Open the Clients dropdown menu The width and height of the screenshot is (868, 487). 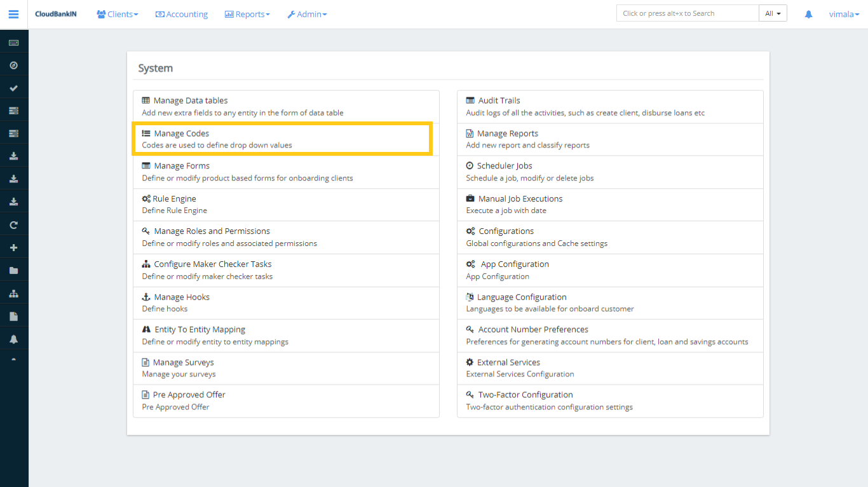click(117, 13)
